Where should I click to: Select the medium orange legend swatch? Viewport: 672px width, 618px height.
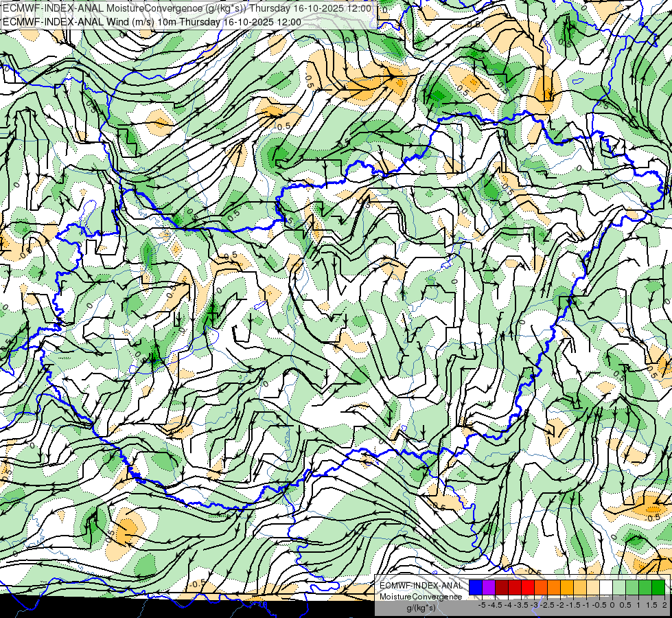(x=554, y=587)
